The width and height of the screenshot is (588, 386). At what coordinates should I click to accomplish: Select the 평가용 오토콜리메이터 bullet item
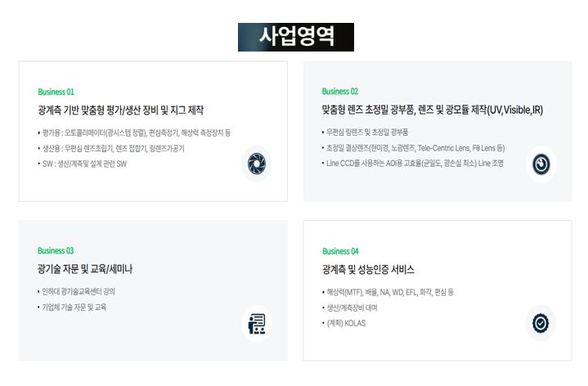pos(134,132)
